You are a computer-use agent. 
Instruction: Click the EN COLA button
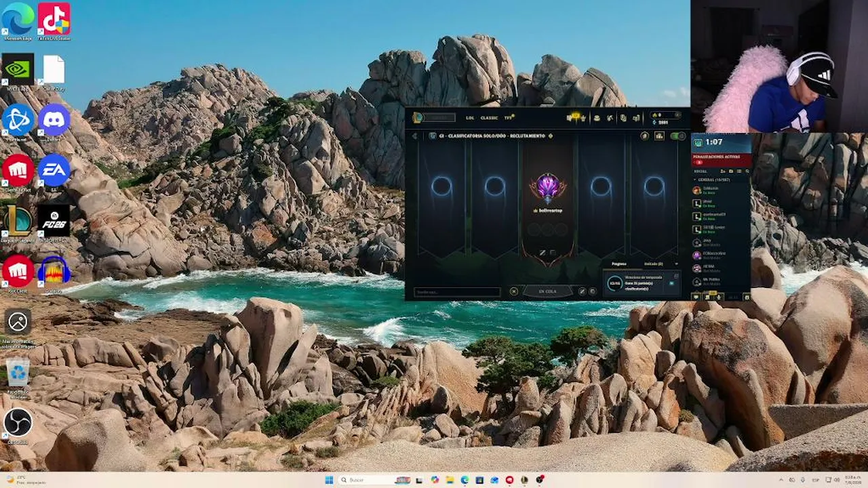pos(547,291)
